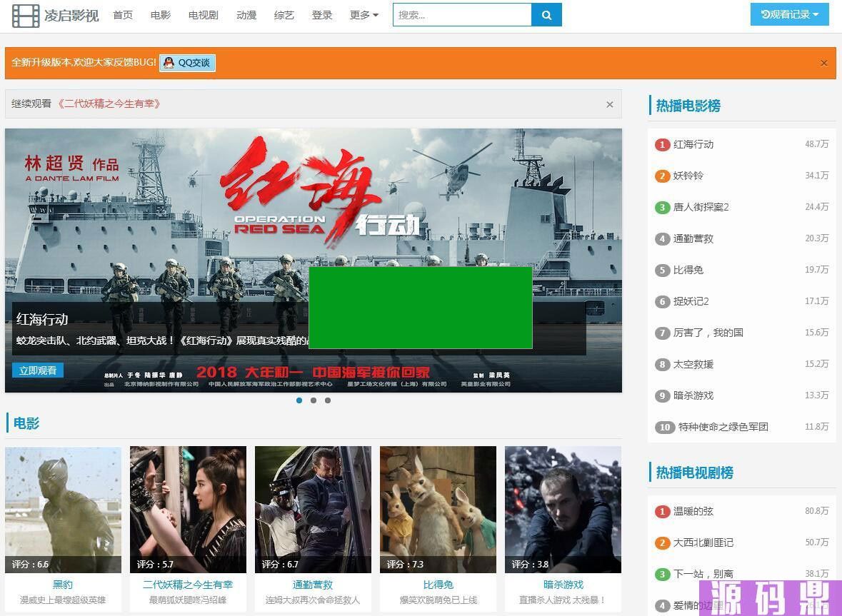The image size is (842, 616).
Task: Resume watching 二代妖精之今生有幸 link
Action: pos(109,103)
